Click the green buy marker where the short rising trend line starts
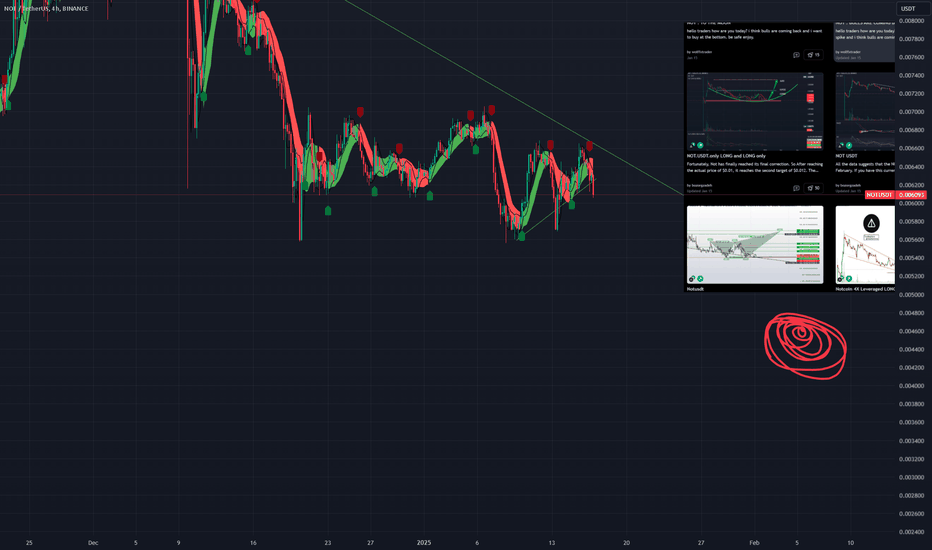This screenshot has width=932, height=550. click(x=521, y=236)
